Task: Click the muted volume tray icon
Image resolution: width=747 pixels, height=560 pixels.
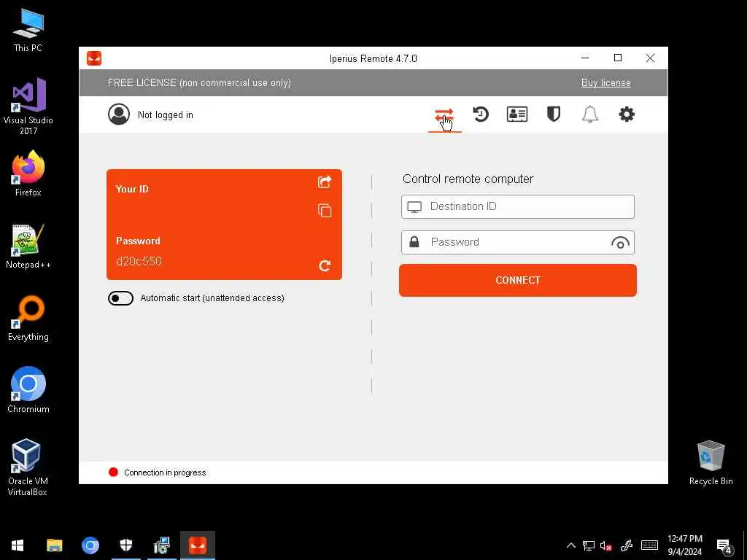Action: coord(605,545)
